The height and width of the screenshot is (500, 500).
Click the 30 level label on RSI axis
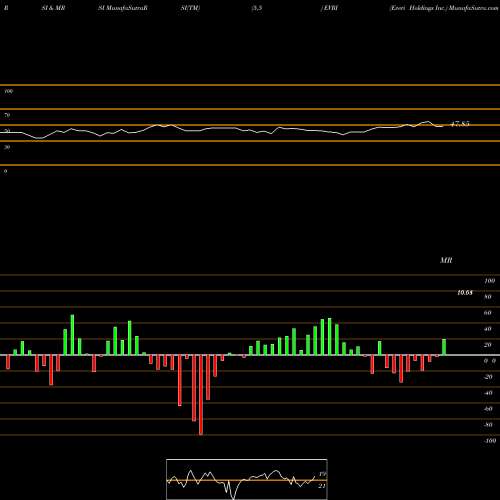coord(7,147)
